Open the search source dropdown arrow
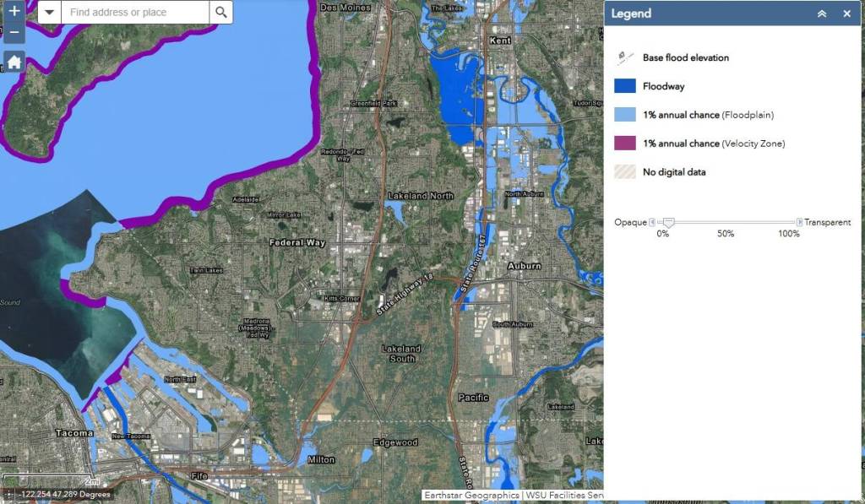Image resolution: width=865 pixels, height=504 pixels. (x=49, y=13)
